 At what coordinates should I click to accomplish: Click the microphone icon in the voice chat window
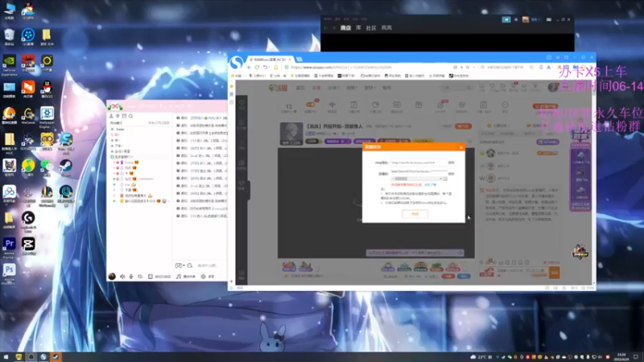click(131, 277)
